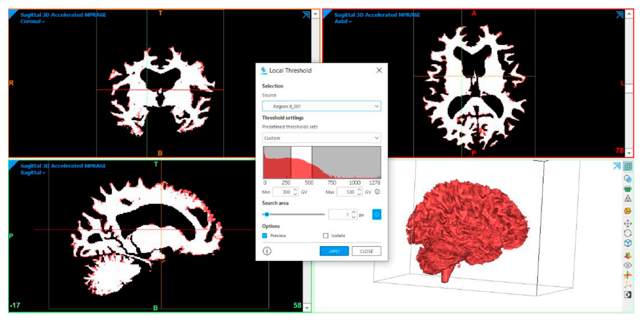Toggle the grid display icon in 3D view

coord(628,166)
